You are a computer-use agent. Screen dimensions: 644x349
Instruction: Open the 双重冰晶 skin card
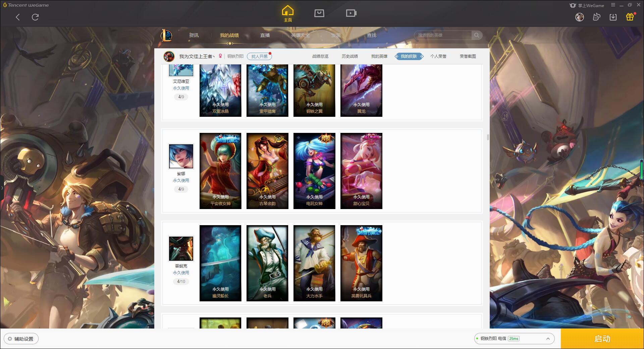click(x=220, y=91)
